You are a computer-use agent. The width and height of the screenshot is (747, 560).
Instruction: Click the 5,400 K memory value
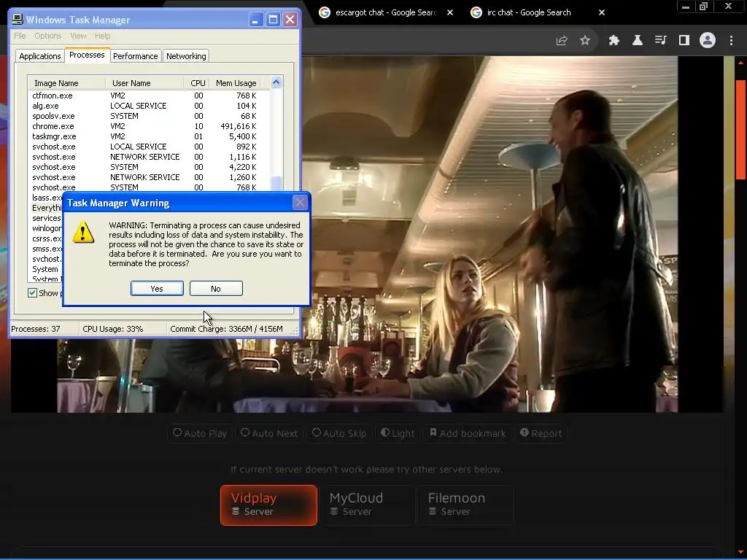(242, 136)
